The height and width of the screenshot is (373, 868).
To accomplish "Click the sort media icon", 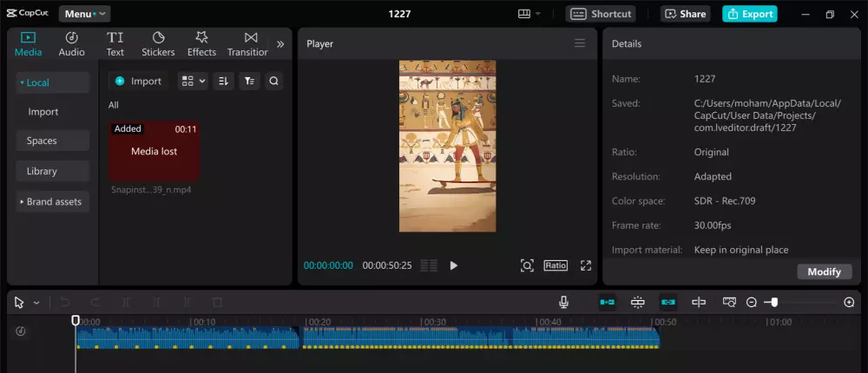I will (223, 81).
